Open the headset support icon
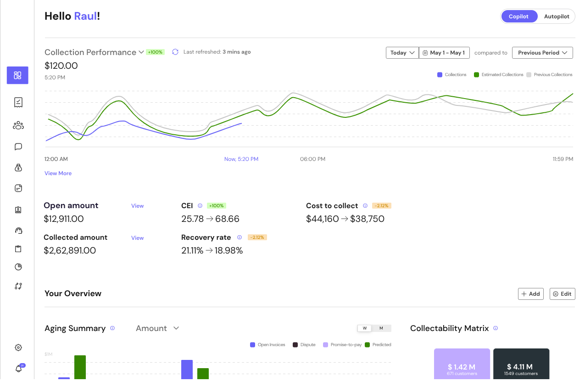 (x=17, y=231)
